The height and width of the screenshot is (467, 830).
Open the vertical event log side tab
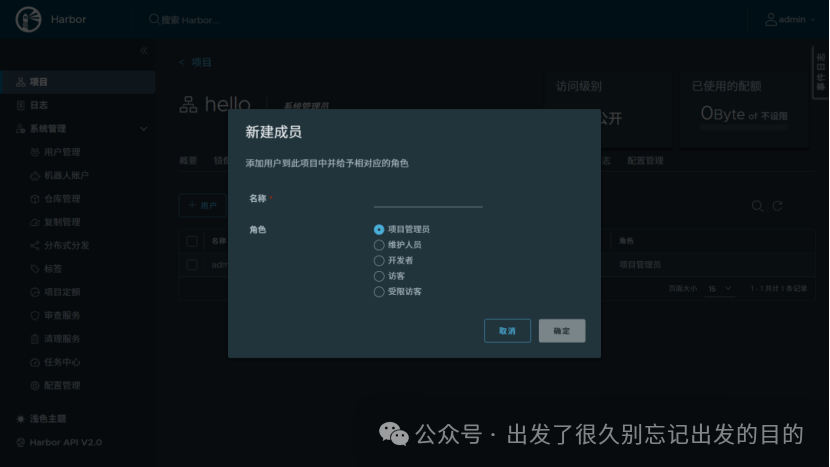tap(820, 72)
